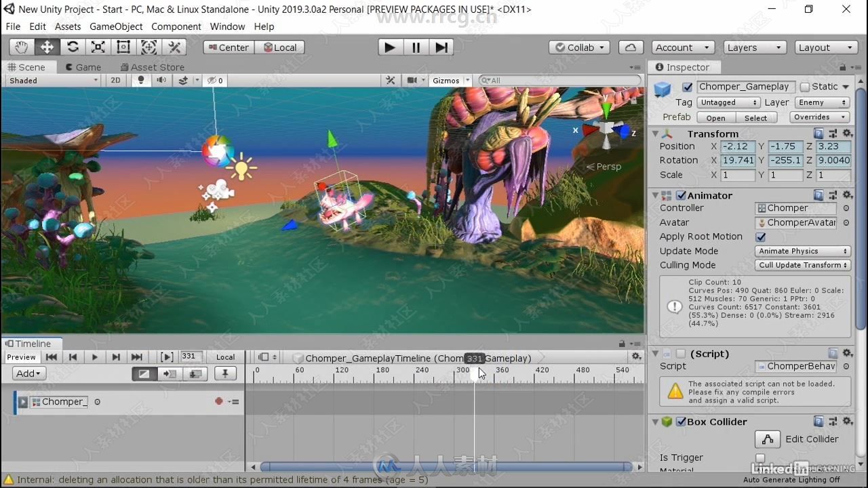
Task: Toggle Chomper_Gameplay active checkbox
Action: 687,87
